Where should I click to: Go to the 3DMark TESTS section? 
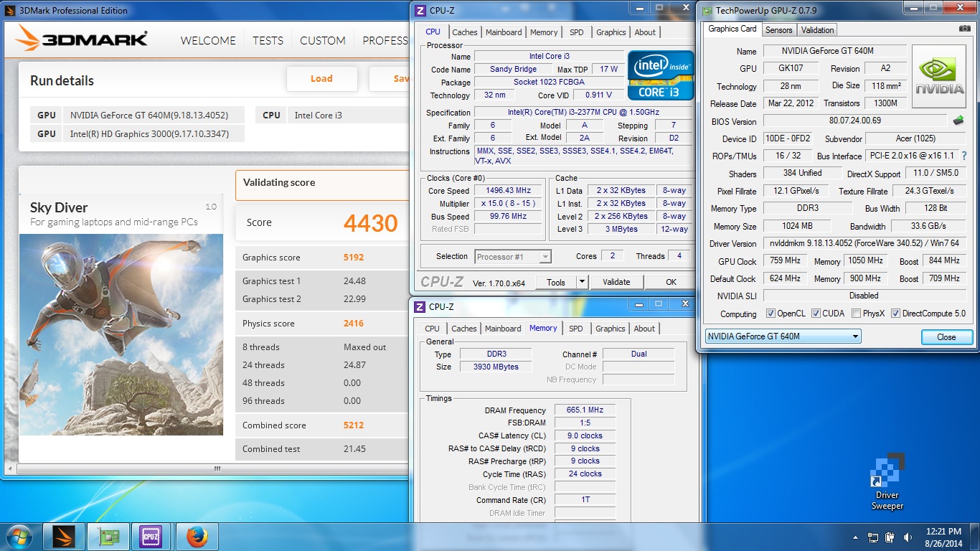pos(268,41)
